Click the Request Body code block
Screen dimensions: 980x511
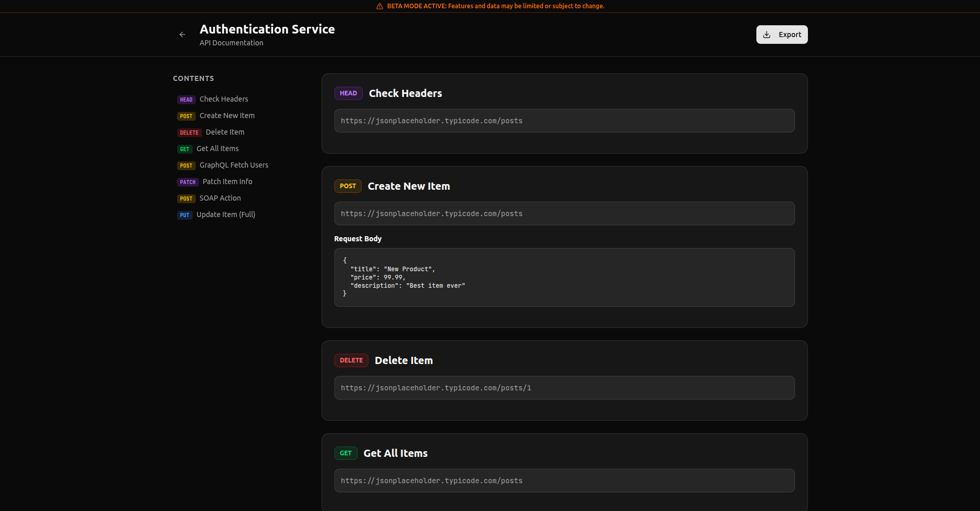(564, 277)
